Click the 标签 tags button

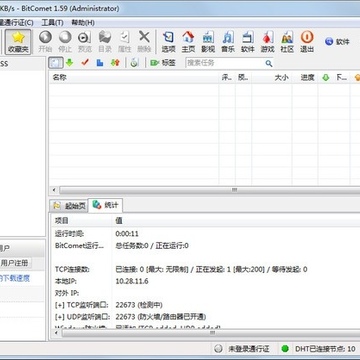coord(163,63)
